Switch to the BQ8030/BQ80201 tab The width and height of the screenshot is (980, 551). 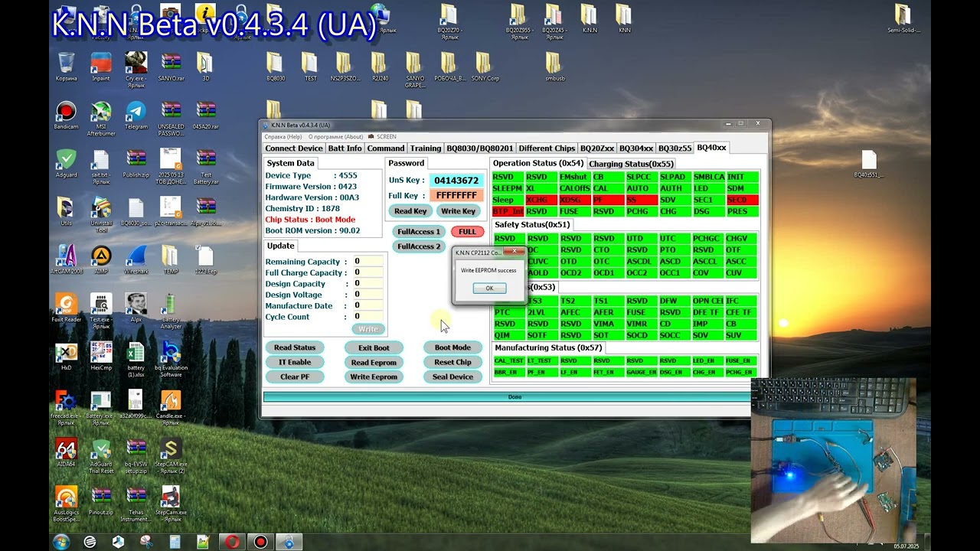click(x=479, y=148)
